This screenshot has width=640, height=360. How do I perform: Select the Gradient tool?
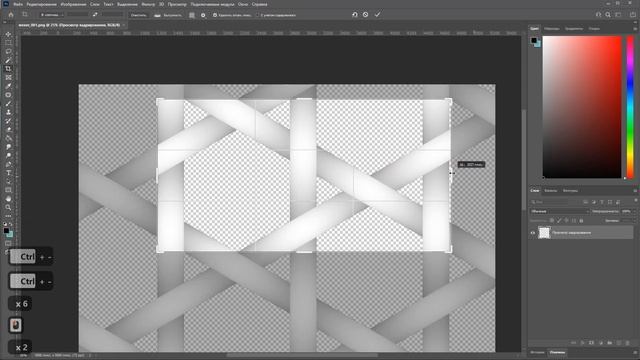[8, 138]
